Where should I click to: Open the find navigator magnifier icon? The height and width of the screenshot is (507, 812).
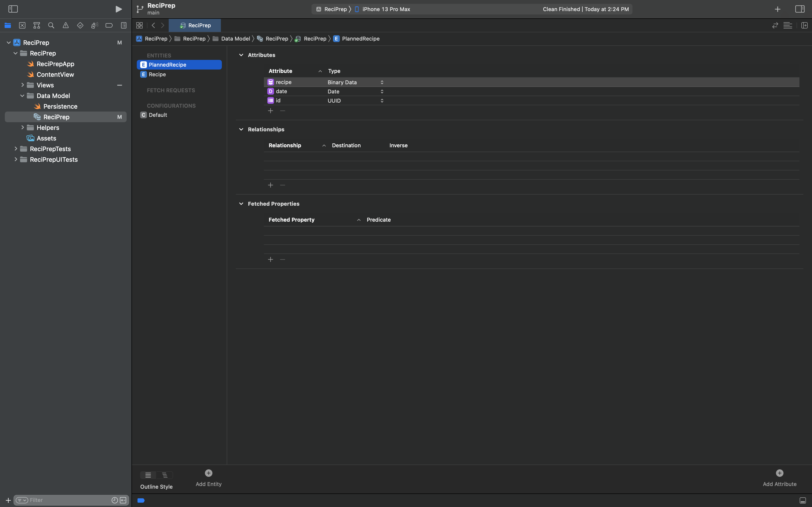51,26
